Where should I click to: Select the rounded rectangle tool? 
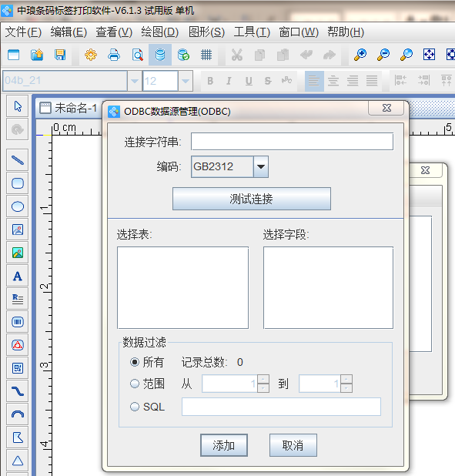[x=18, y=183]
